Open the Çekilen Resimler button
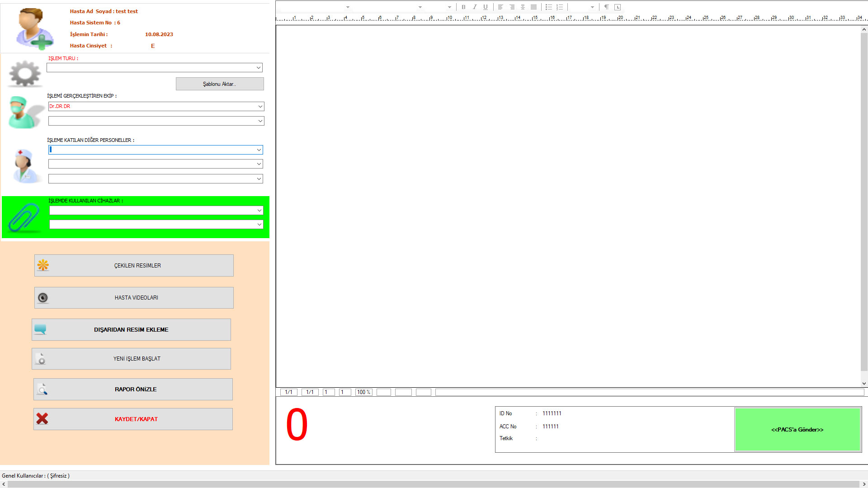868x488 pixels. 134,266
